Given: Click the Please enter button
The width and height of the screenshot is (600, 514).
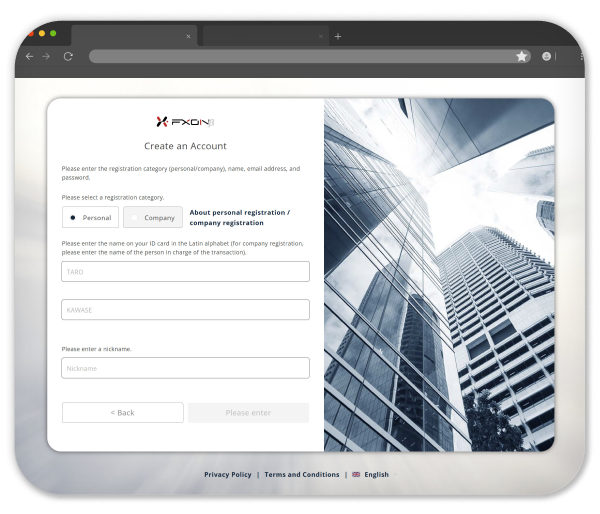Looking at the screenshot, I should pos(248,413).
